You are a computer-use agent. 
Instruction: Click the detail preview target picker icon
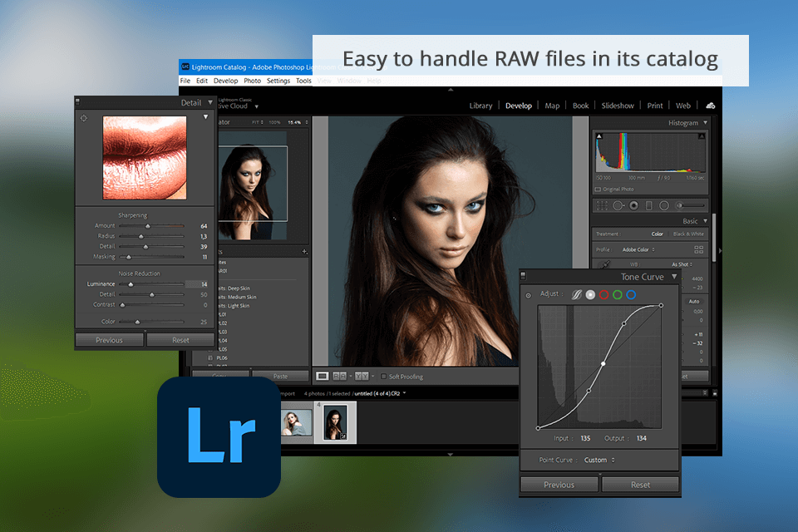click(x=84, y=118)
